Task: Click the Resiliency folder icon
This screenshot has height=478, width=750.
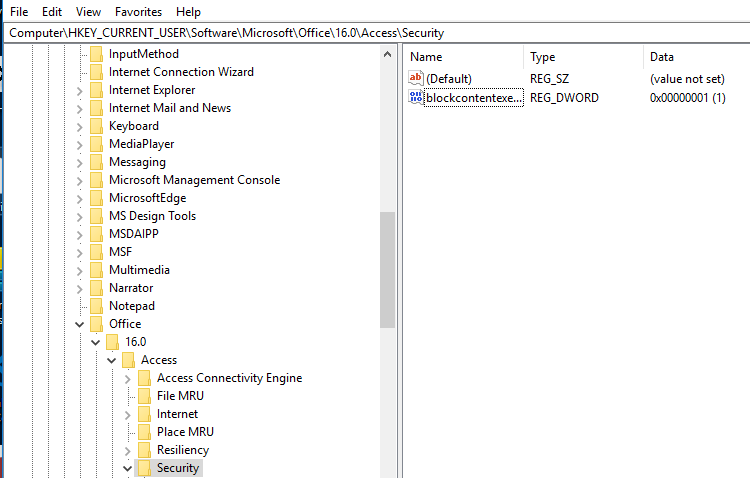Action: (144, 450)
